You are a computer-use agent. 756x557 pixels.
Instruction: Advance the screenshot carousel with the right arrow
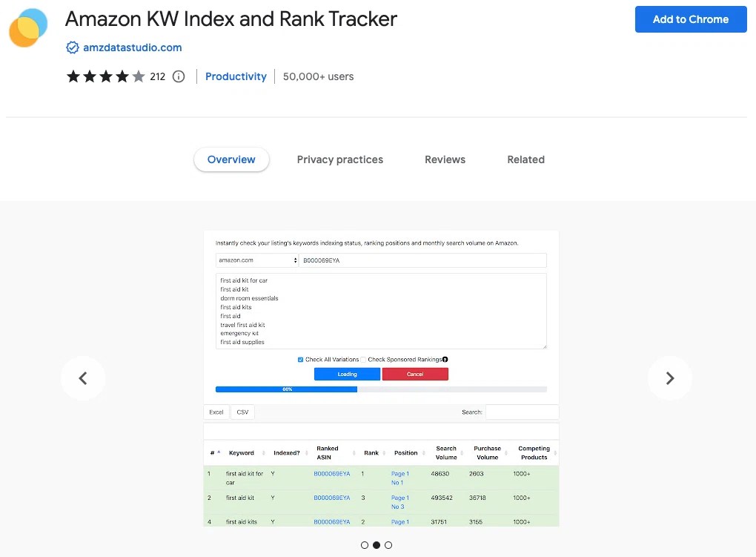tap(669, 378)
